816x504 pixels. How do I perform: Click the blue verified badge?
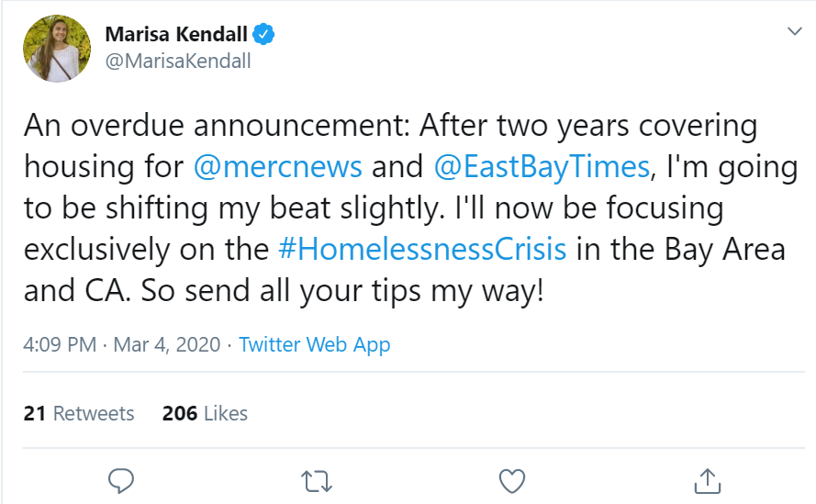(265, 35)
